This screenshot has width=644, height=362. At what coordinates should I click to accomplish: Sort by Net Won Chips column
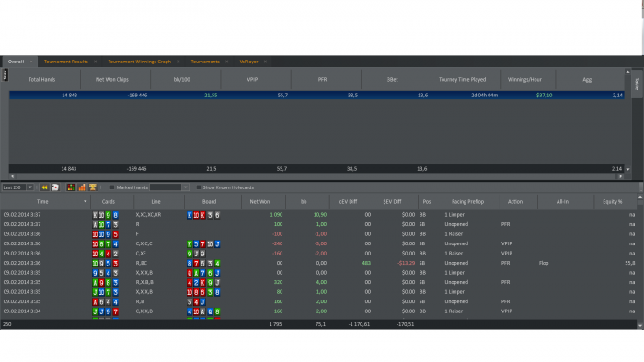click(112, 80)
